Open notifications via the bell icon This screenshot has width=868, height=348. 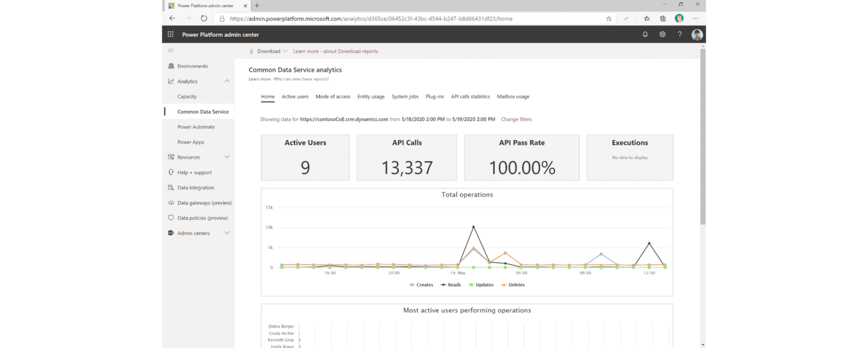645,34
